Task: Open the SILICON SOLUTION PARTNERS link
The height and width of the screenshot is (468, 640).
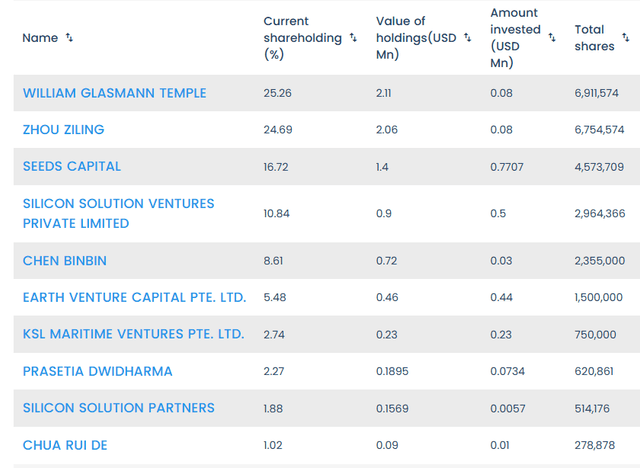Action: click(118, 408)
